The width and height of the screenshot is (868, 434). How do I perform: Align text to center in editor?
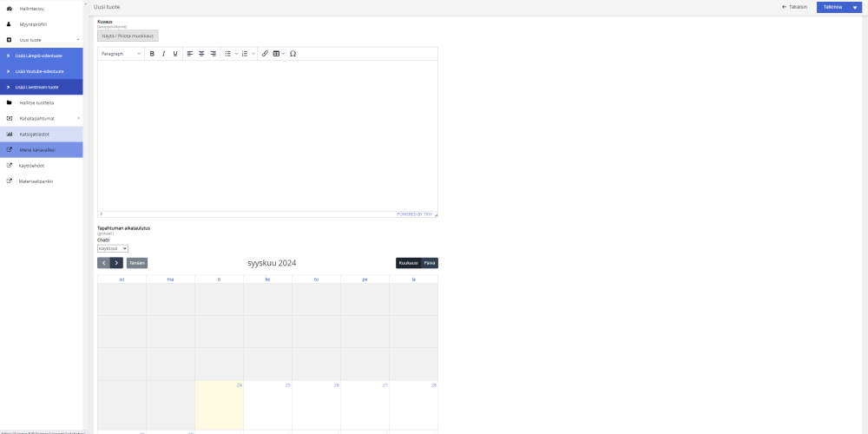(201, 54)
